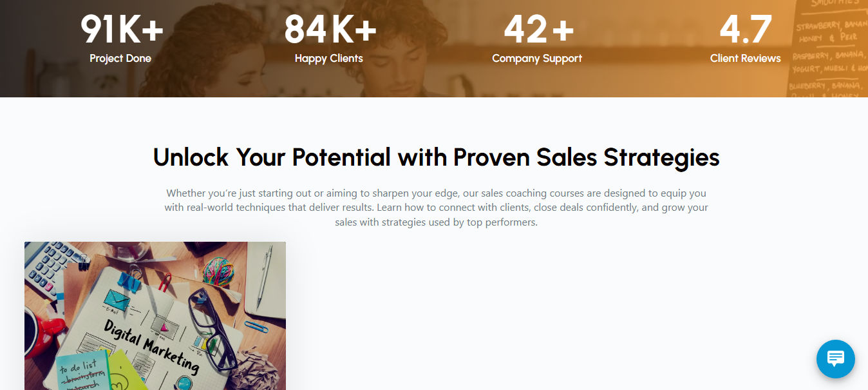
Task: Click the 42+ company counter
Action: pyautogui.click(x=538, y=29)
